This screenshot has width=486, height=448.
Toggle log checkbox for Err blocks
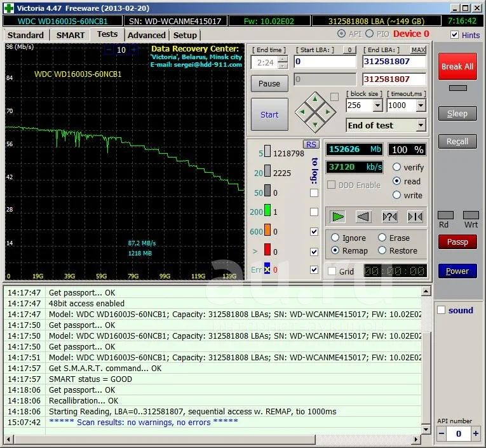[x=314, y=269]
